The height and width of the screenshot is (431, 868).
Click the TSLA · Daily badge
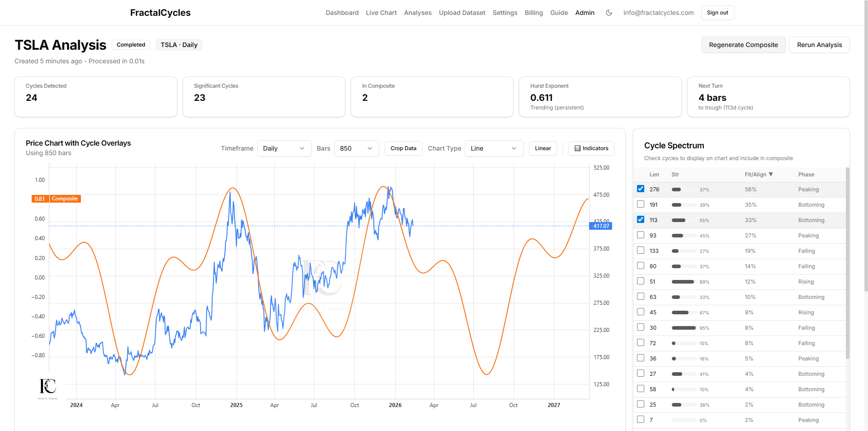pyautogui.click(x=179, y=45)
